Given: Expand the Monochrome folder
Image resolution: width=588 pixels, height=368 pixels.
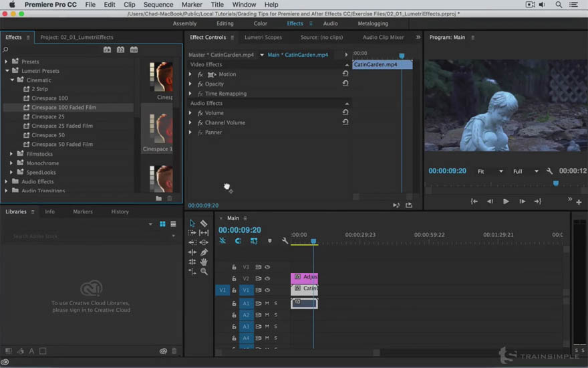Looking at the screenshot, I should [x=11, y=163].
